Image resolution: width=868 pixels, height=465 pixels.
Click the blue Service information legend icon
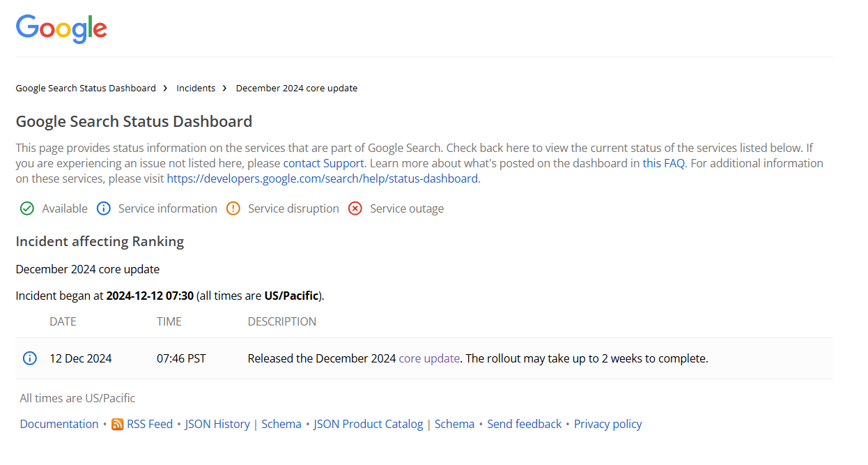click(x=104, y=208)
